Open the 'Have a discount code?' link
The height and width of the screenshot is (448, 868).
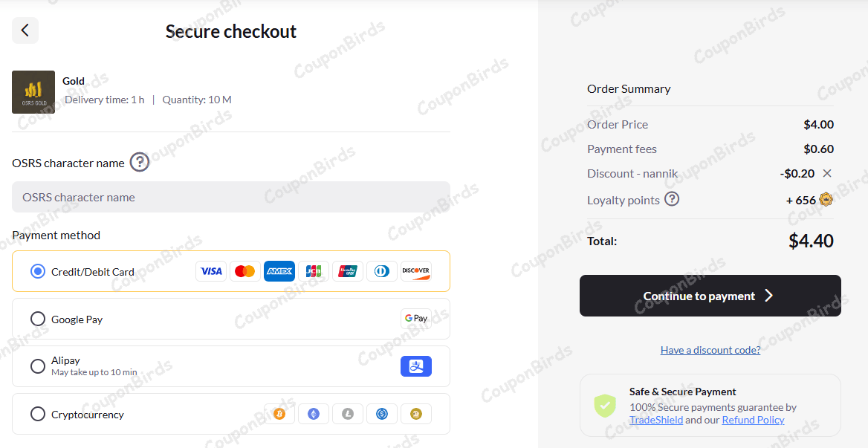coord(710,350)
